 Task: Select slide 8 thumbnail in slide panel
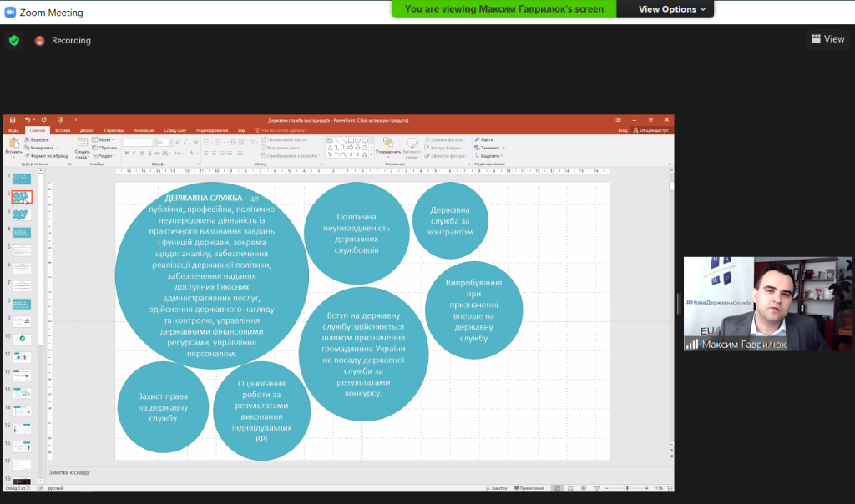tap(23, 303)
